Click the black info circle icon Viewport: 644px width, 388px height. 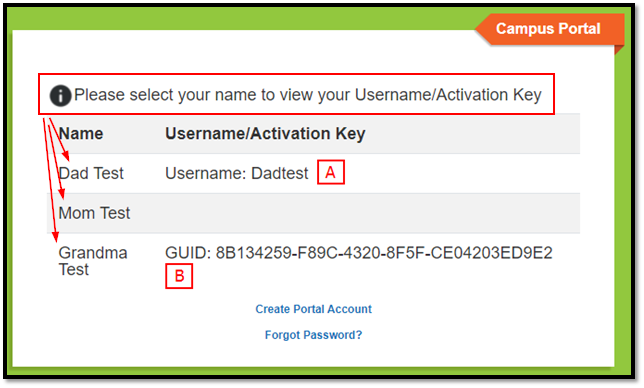pyautogui.click(x=60, y=96)
